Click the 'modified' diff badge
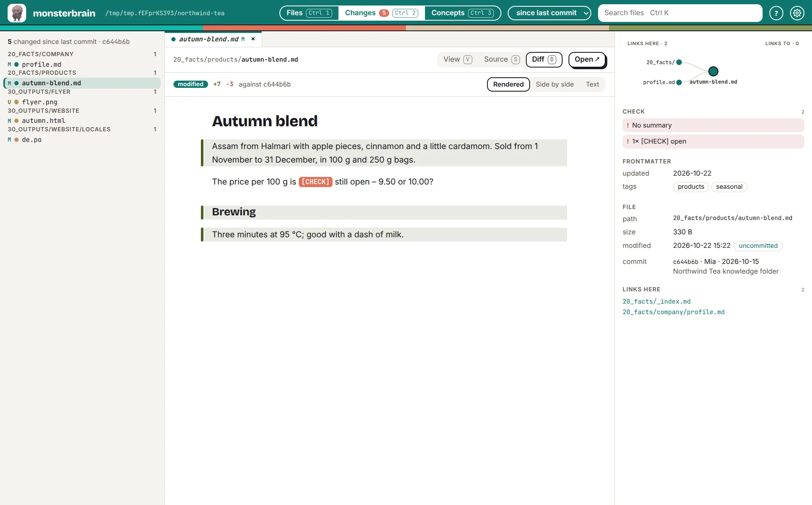This screenshot has height=505, width=812. [191, 84]
